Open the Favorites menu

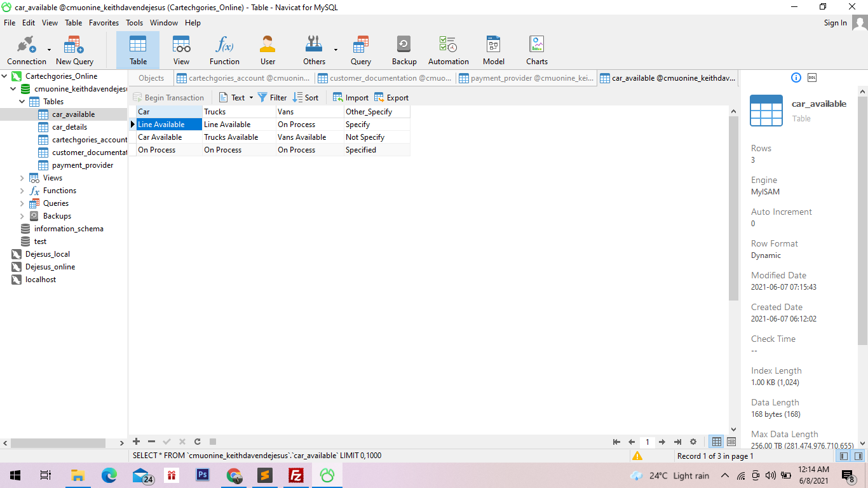pyautogui.click(x=104, y=23)
